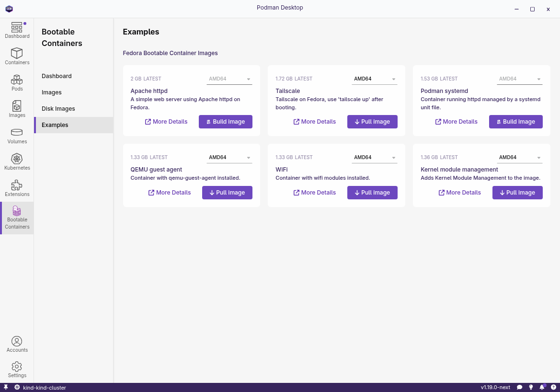Open Accounts from the lower sidebar
560x392 pixels.
(17, 343)
